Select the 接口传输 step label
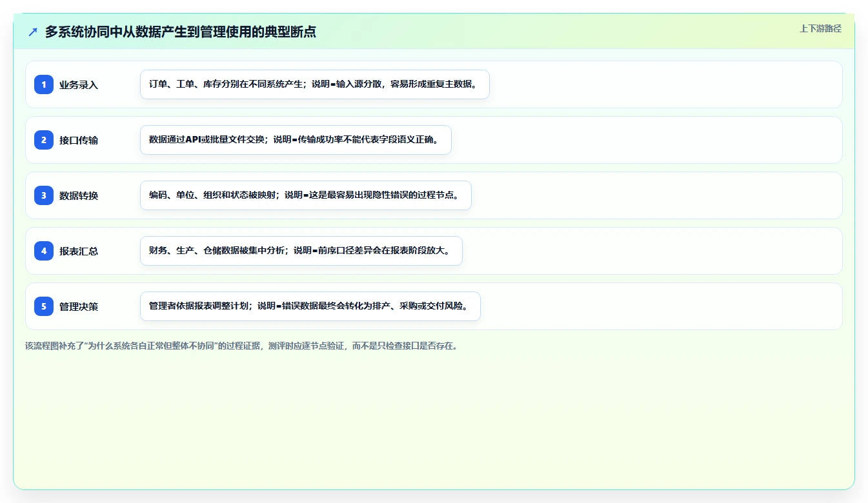 pyautogui.click(x=79, y=140)
